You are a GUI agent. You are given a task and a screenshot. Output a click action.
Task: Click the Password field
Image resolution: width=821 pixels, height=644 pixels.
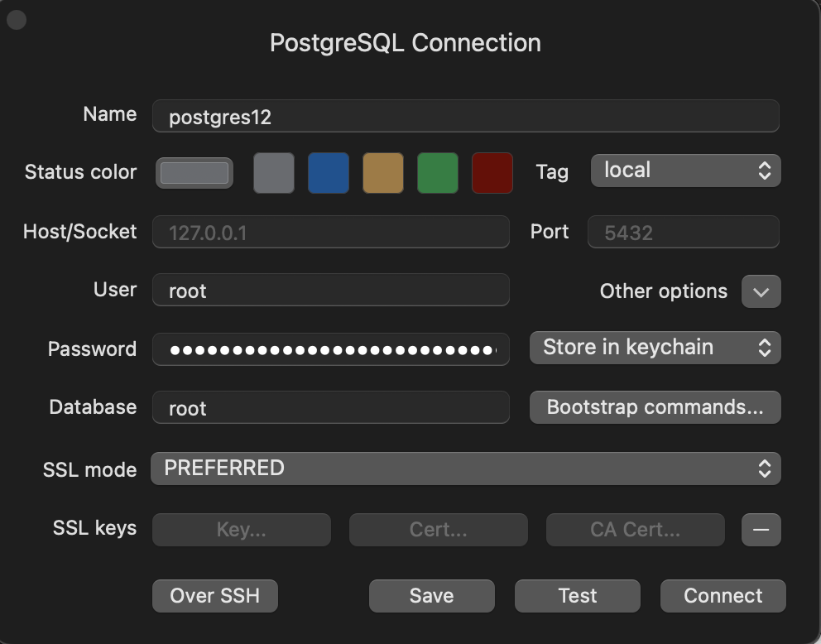331,349
